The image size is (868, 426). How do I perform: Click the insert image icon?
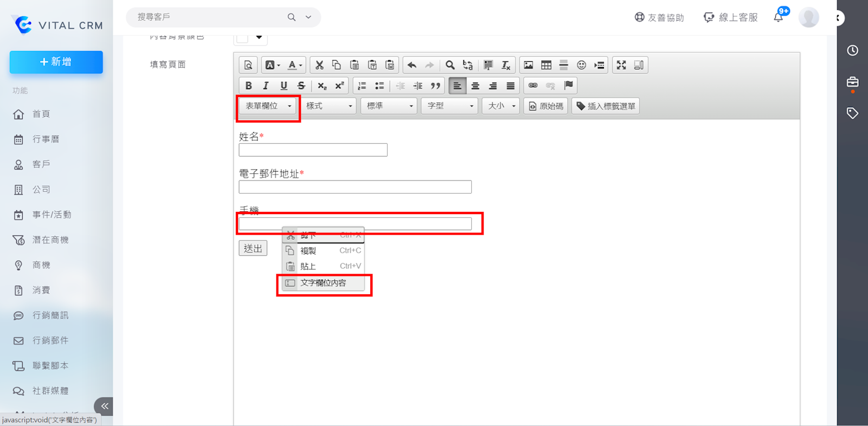[x=528, y=65]
